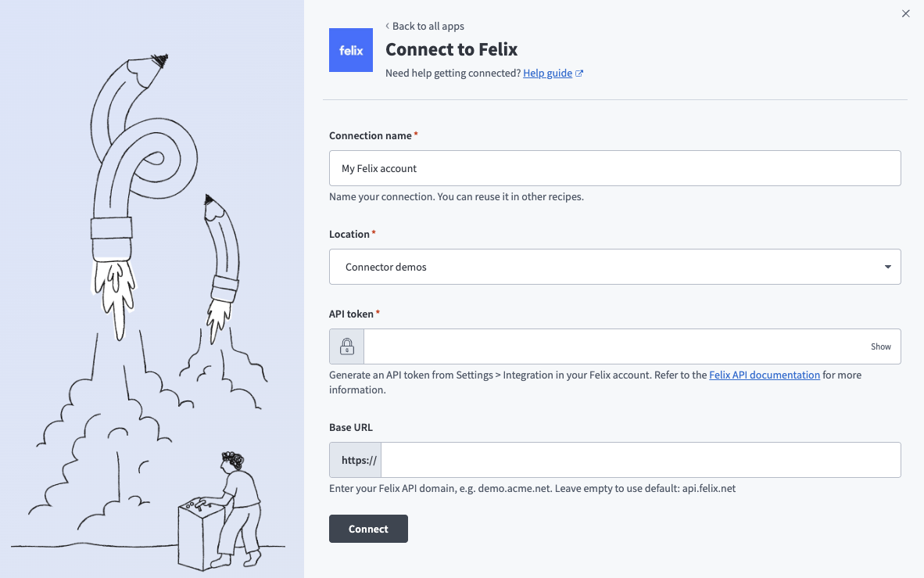Click the Base URL field label
Image resolution: width=924 pixels, height=578 pixels.
[x=351, y=428]
